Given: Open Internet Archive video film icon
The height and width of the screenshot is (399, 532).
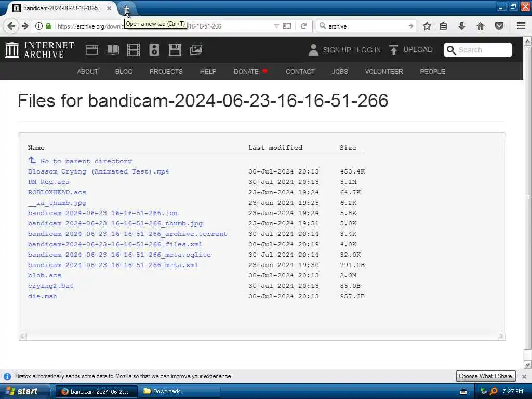Looking at the screenshot, I should tap(134, 50).
